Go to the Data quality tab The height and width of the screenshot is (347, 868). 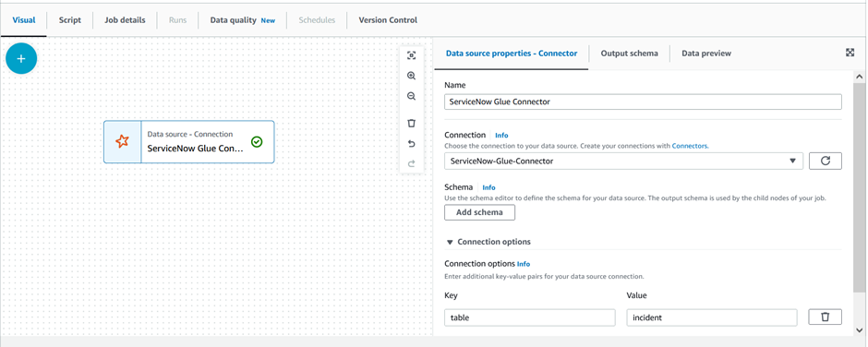coord(243,20)
